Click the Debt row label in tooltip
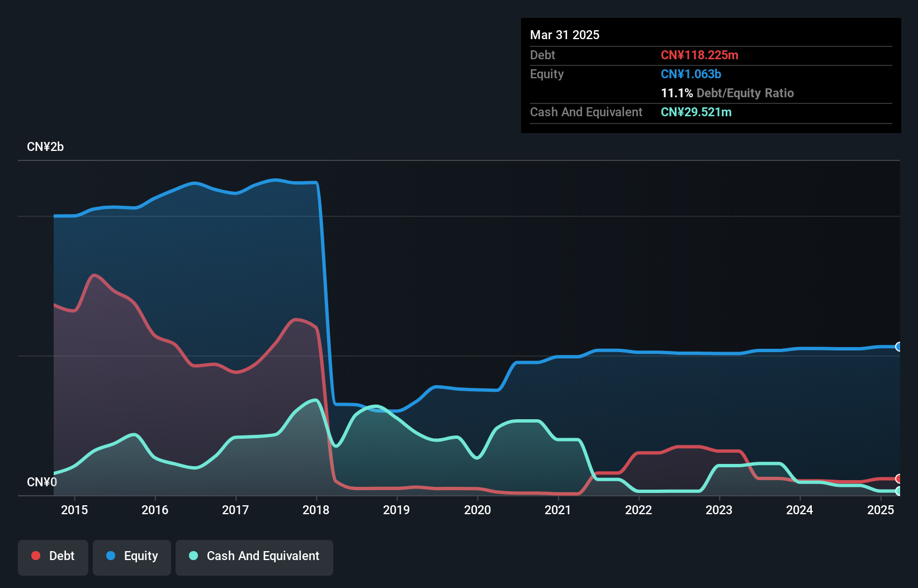This screenshot has width=918, height=588. 542,55
